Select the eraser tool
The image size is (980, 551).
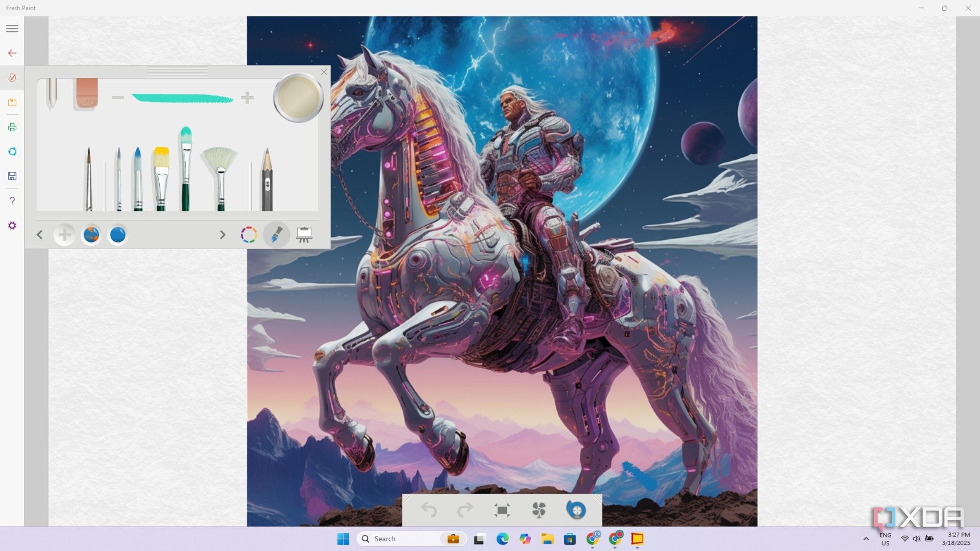coord(86,94)
